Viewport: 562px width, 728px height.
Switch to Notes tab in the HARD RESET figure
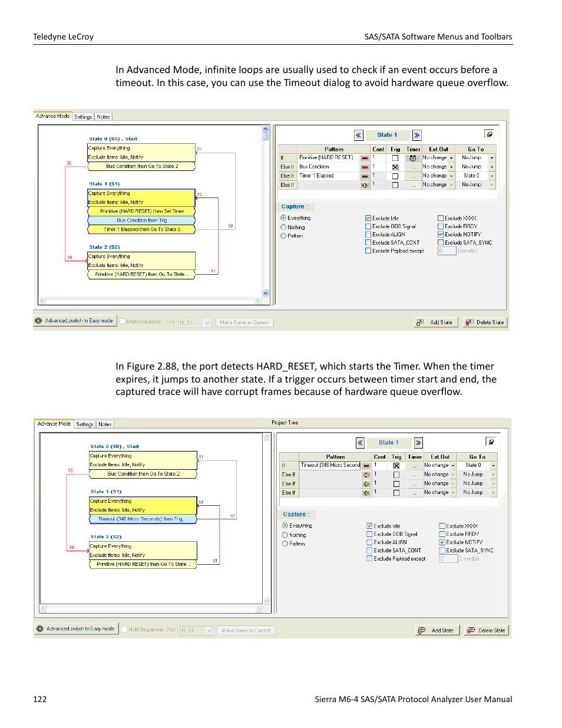pos(103,117)
